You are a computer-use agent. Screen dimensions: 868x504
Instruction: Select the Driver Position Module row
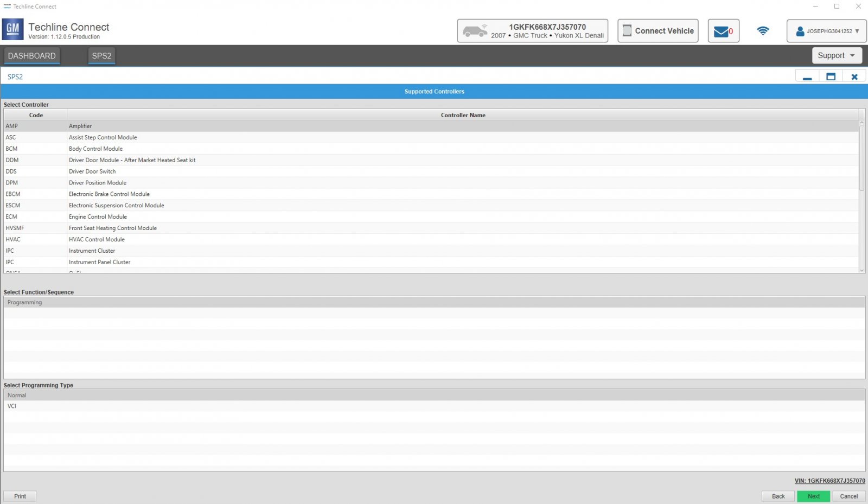click(x=431, y=183)
